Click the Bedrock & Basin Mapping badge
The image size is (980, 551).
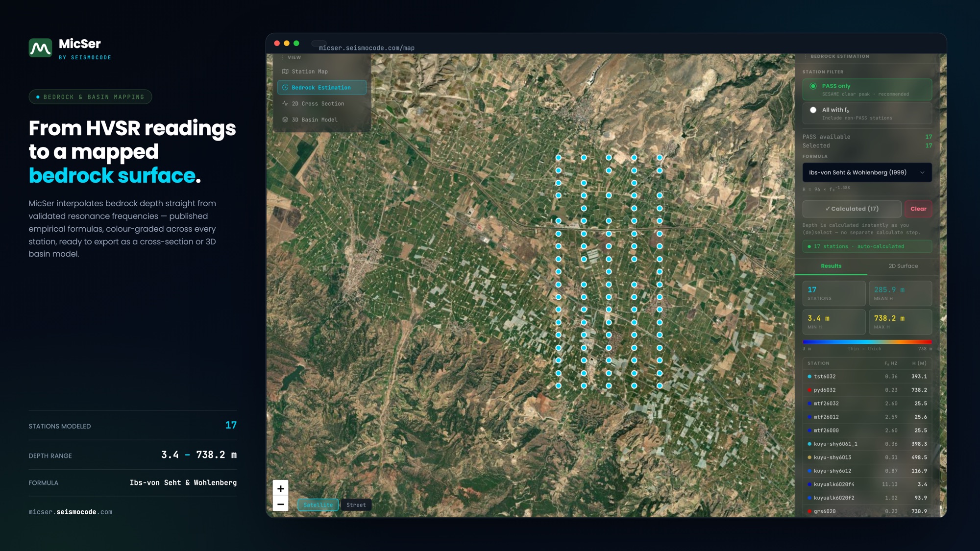(x=90, y=97)
